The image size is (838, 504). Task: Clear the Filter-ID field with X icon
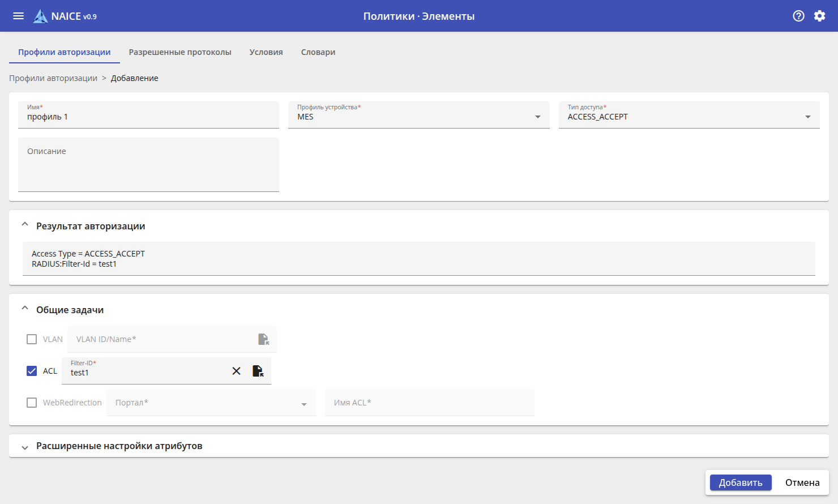pos(236,371)
